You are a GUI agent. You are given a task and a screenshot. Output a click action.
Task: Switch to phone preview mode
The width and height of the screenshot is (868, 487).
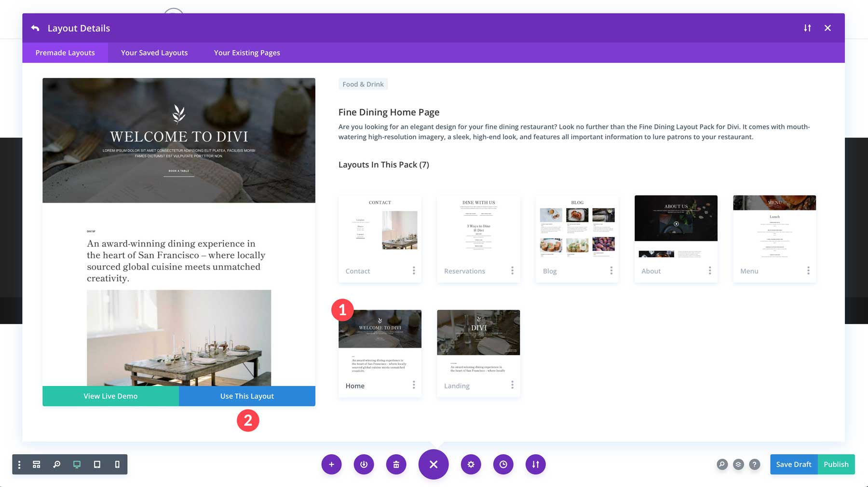(x=116, y=464)
